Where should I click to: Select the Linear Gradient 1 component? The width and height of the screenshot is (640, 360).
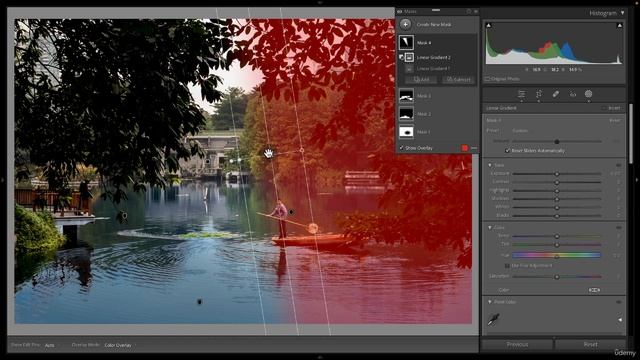[x=433, y=69]
